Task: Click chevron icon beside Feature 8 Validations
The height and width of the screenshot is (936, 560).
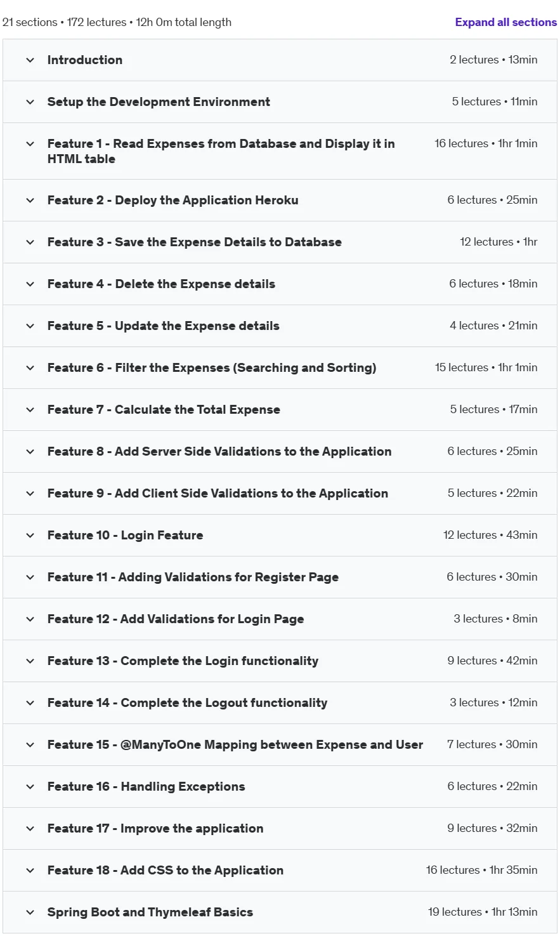Action: pyautogui.click(x=30, y=452)
